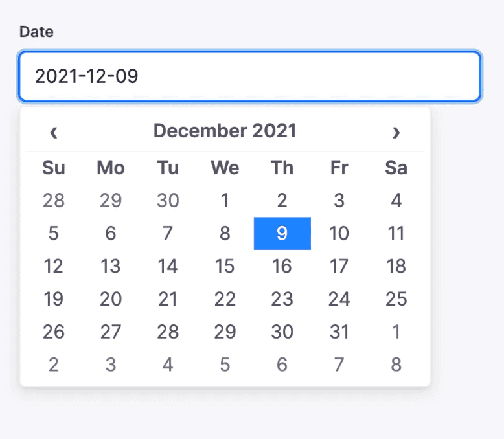Select November 28 in the first row
This screenshot has height=439, width=504.
pyautogui.click(x=54, y=201)
